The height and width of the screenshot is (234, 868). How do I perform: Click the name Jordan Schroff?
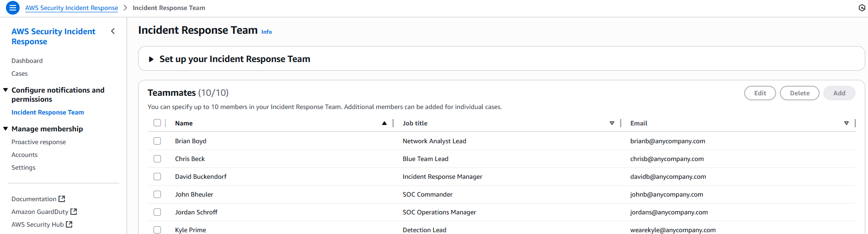196,212
